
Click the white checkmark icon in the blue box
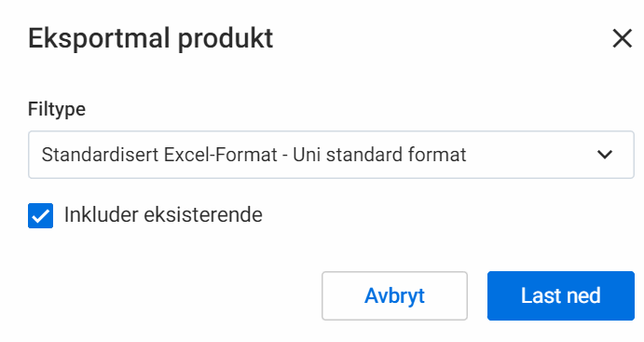40,215
